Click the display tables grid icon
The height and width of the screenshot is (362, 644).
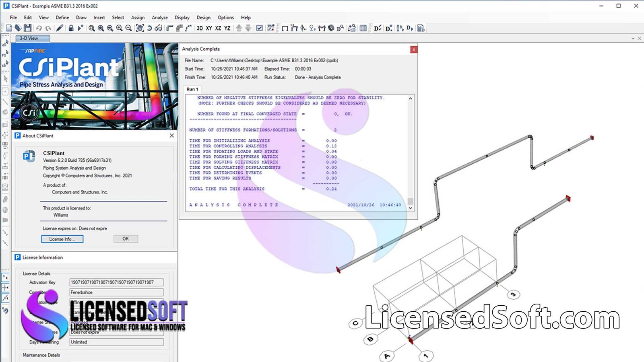coord(363,28)
